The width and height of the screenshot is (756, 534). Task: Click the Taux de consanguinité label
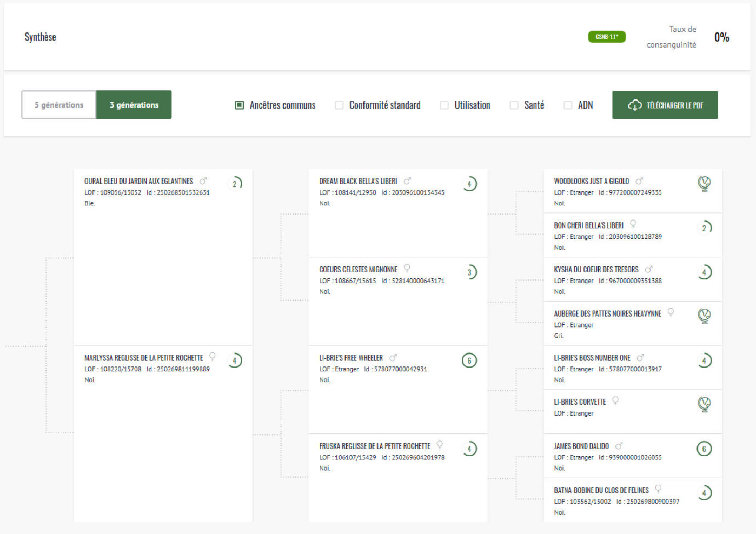(x=672, y=37)
